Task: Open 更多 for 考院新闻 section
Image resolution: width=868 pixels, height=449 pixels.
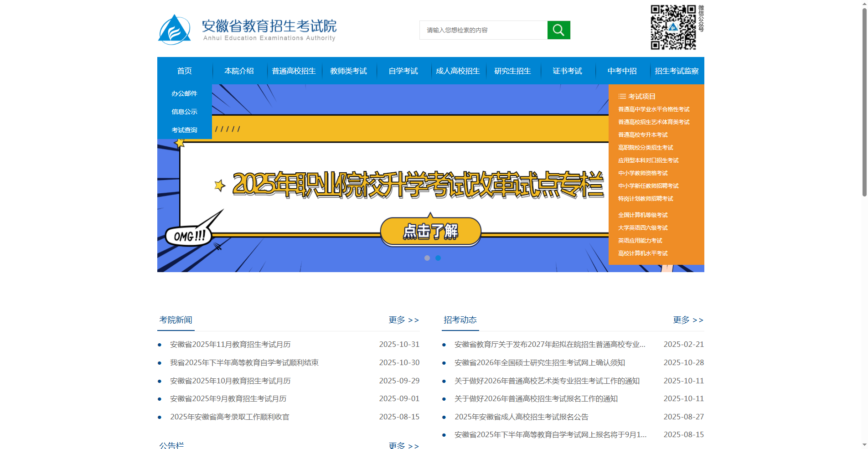Action: coord(403,320)
